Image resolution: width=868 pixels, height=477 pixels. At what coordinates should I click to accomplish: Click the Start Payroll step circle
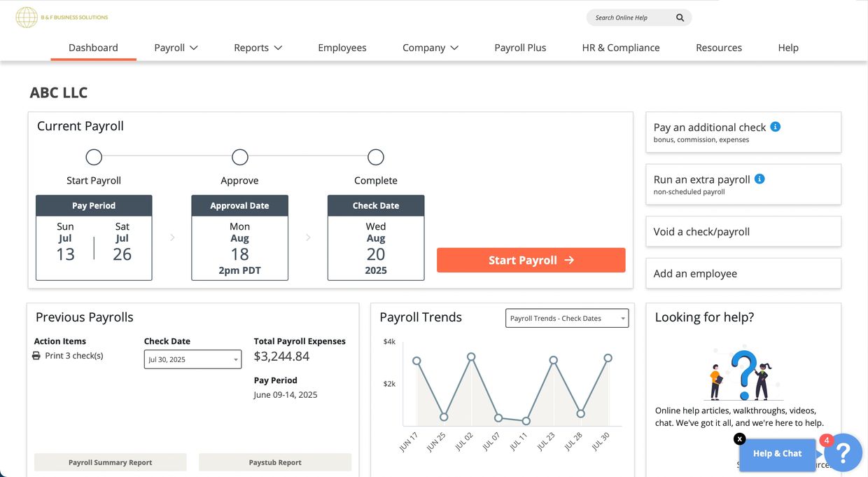coord(94,157)
